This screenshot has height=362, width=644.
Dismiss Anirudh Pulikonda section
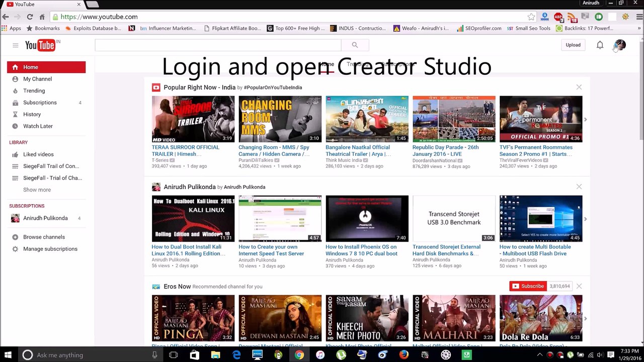(x=579, y=187)
